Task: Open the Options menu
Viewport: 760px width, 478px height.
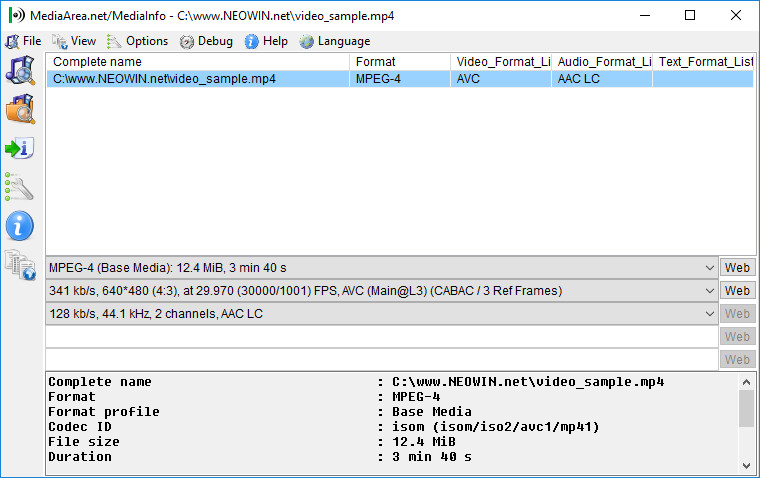Action: (x=138, y=41)
